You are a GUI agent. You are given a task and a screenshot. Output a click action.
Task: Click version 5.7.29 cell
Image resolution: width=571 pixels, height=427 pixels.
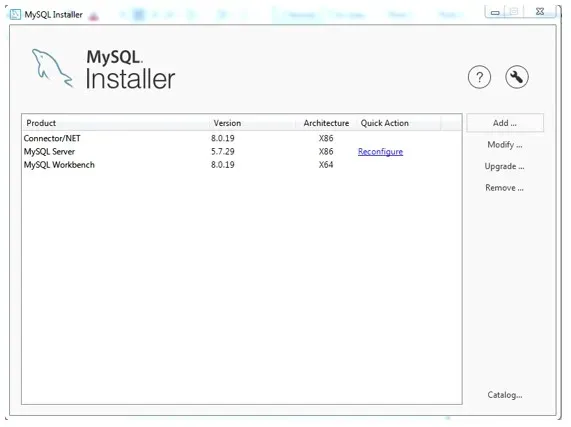223,151
